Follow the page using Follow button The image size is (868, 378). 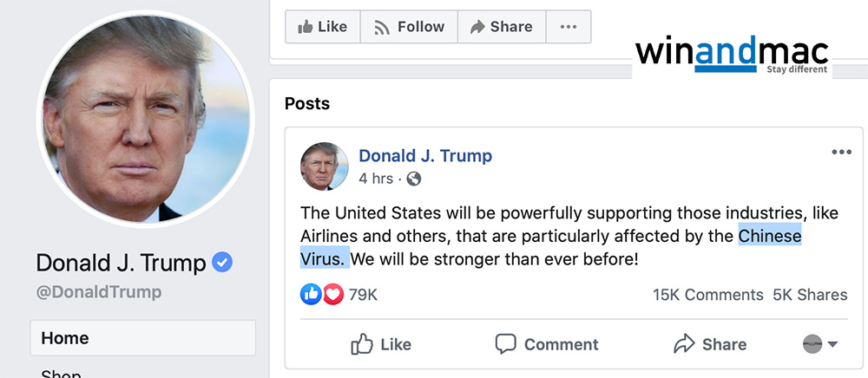click(409, 27)
